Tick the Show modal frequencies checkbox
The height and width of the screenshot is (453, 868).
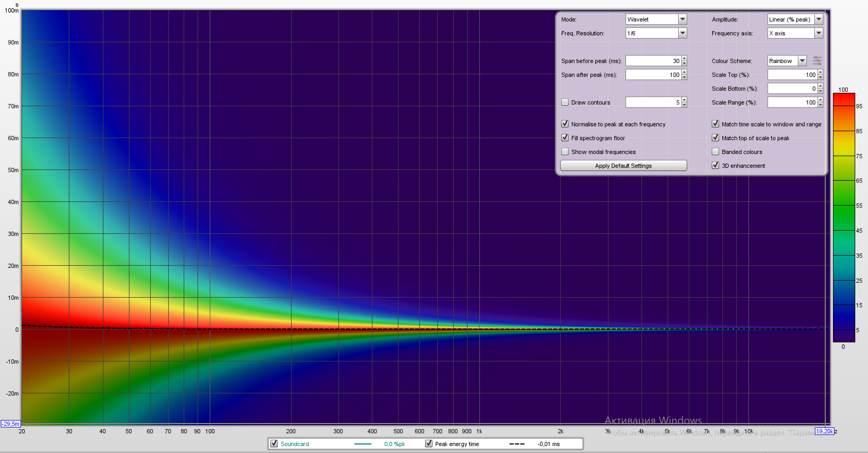[x=565, y=152]
